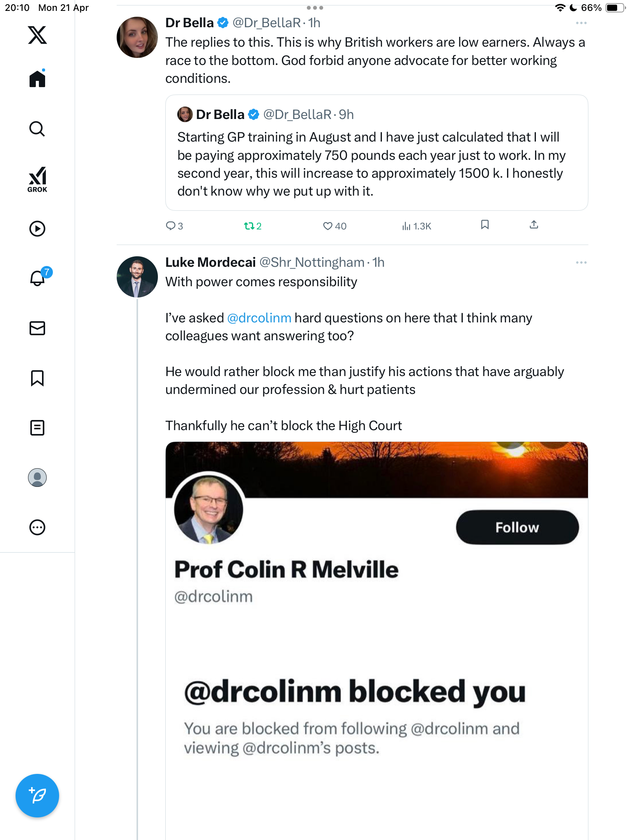Go to the Home feed icon
Image resolution: width=630 pixels, height=840 pixels.
pos(37,79)
